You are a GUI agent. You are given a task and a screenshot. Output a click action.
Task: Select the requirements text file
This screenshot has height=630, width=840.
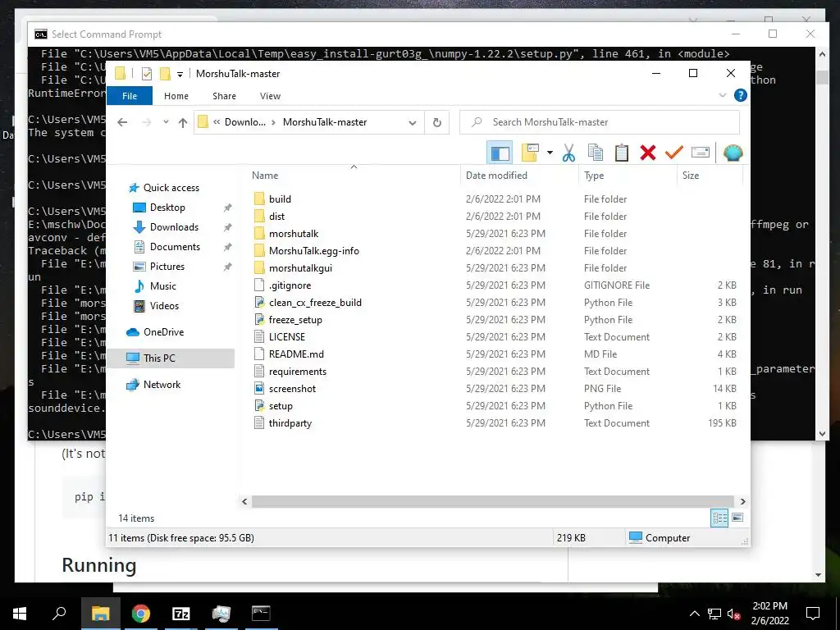click(297, 372)
